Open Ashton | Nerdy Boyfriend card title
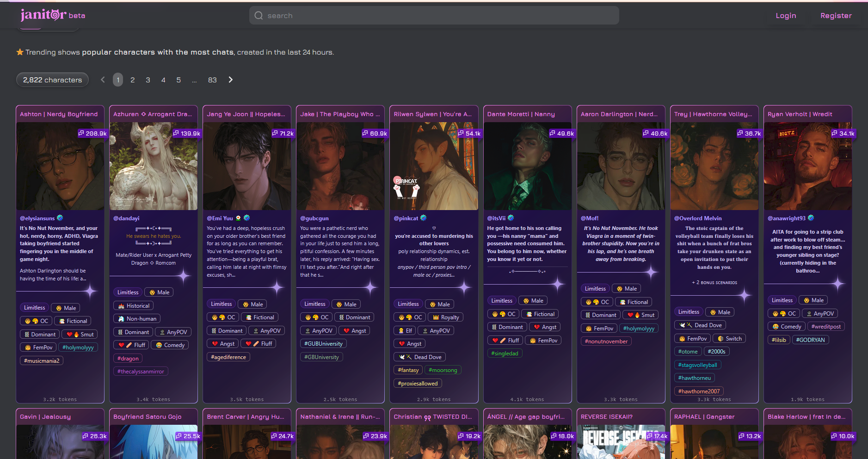 59,114
